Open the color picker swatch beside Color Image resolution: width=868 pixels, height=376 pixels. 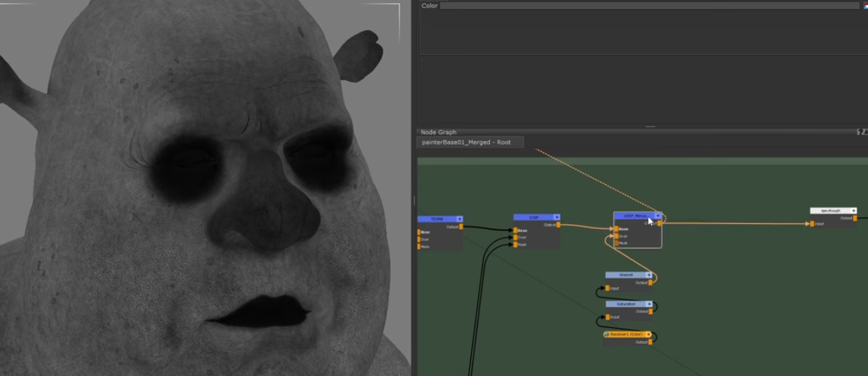(865, 6)
